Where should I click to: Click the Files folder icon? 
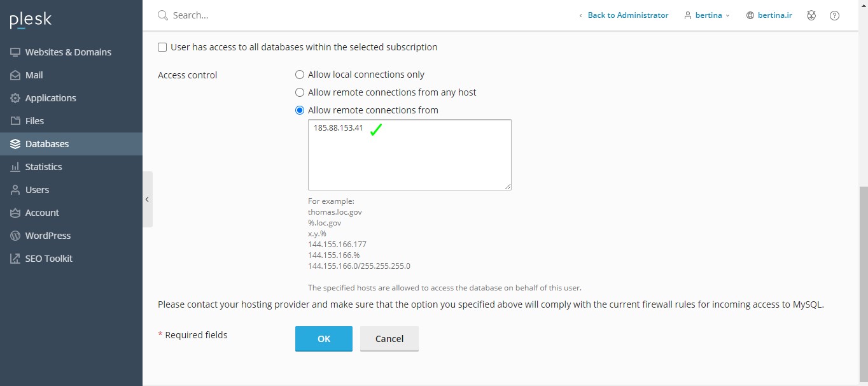pos(15,121)
